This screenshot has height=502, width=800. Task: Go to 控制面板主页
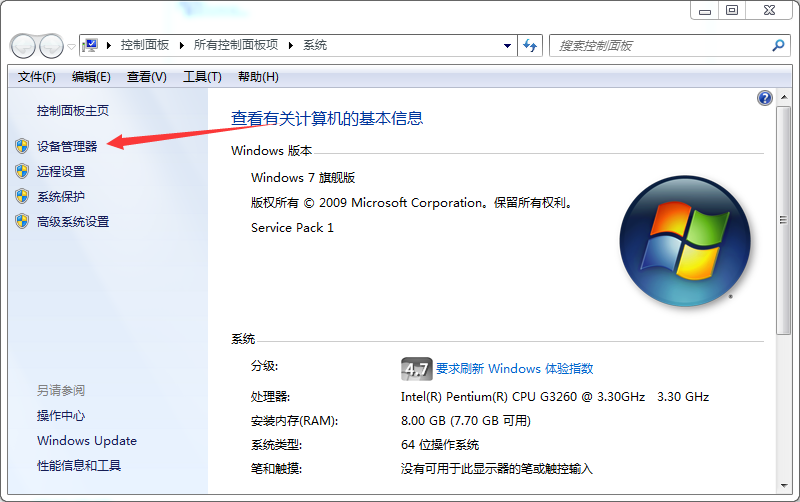coord(72,111)
